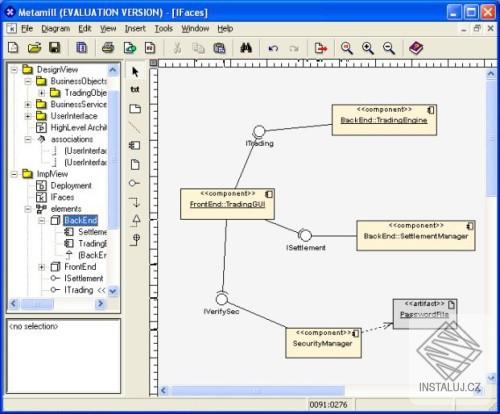Open the Help menu
Image resolution: width=500 pixels, height=414 pixels.
point(225,29)
